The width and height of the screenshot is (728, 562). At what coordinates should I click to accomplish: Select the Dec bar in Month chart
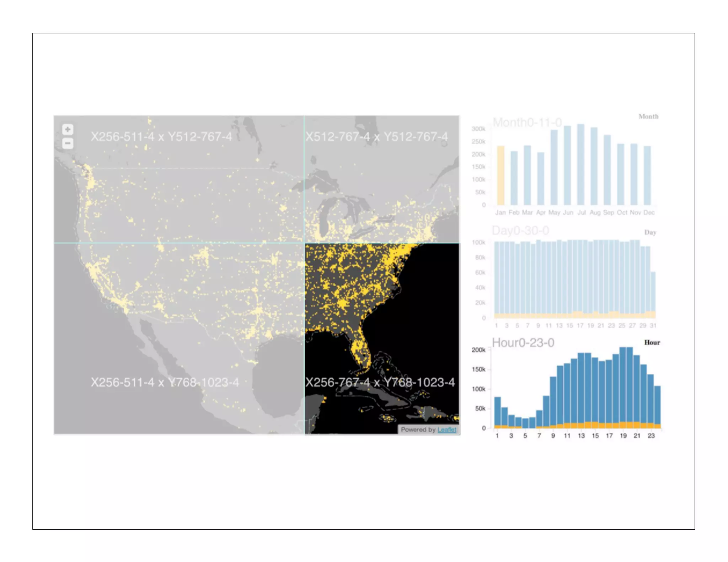(x=647, y=175)
